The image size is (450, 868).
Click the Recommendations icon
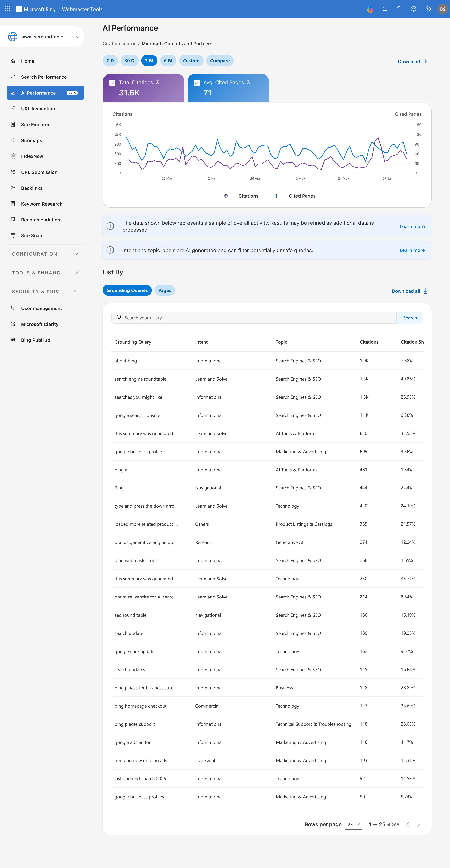click(x=13, y=220)
